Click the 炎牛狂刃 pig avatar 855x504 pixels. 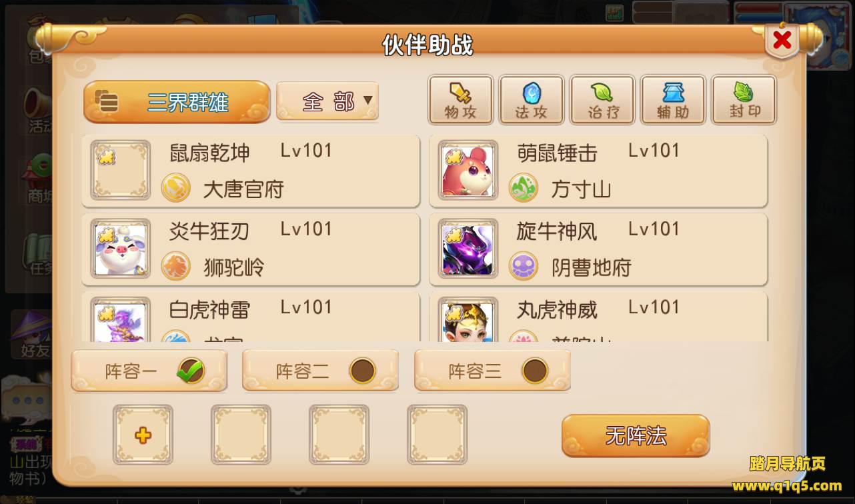coord(120,249)
